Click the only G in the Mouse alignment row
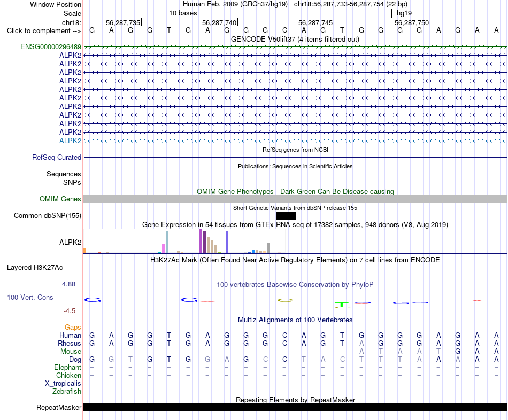This screenshot has width=508, height=420. 457,352
